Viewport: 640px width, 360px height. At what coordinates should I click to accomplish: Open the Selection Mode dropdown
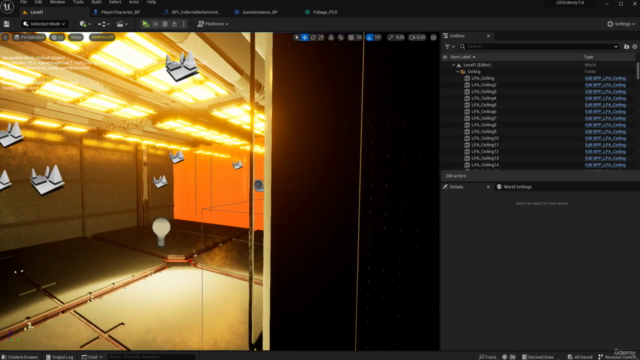(44, 24)
